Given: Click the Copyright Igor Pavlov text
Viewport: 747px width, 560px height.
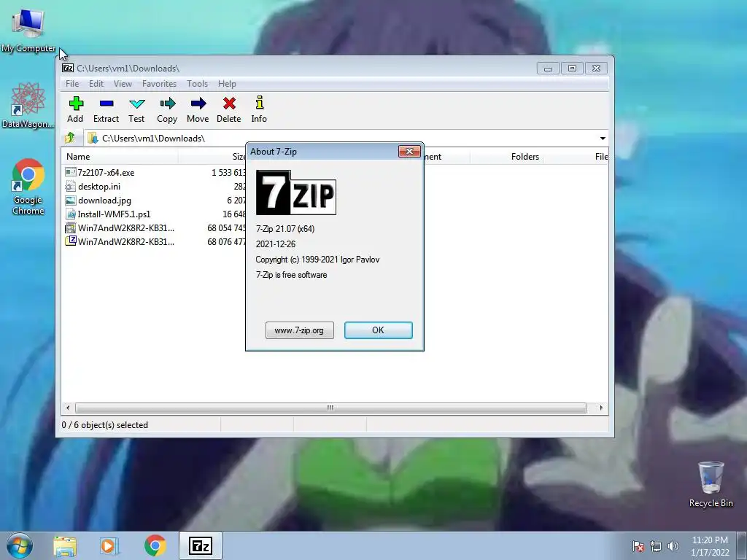Looking at the screenshot, I should click(317, 260).
